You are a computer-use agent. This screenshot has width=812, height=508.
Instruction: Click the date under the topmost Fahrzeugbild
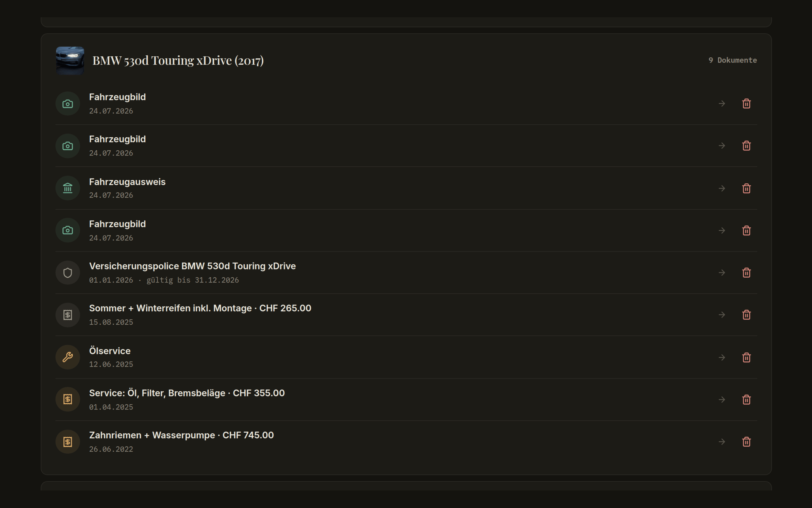coord(111,111)
